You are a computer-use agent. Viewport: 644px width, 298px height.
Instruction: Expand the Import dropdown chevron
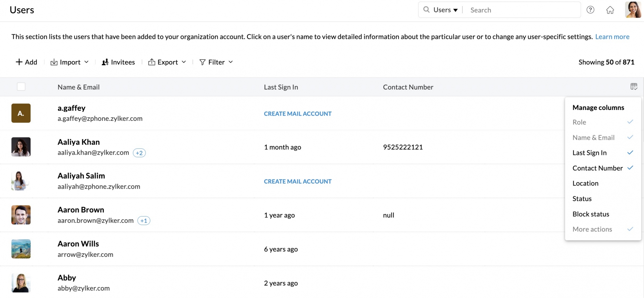[x=86, y=62]
